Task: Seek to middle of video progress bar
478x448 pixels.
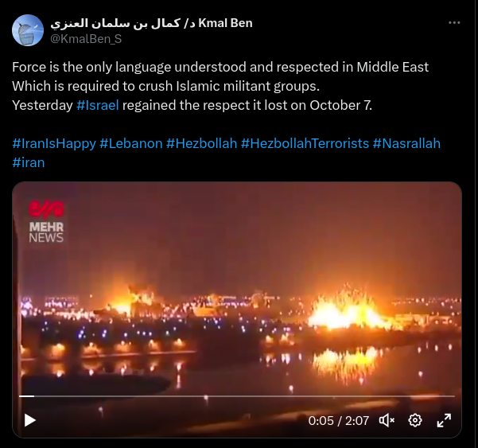Action: click(x=237, y=396)
